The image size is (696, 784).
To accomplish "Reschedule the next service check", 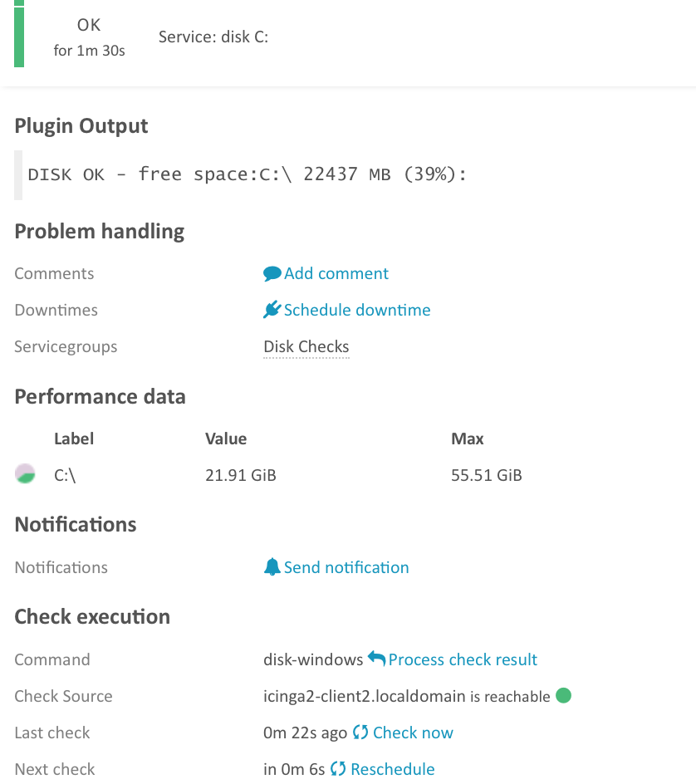I will tap(391, 769).
